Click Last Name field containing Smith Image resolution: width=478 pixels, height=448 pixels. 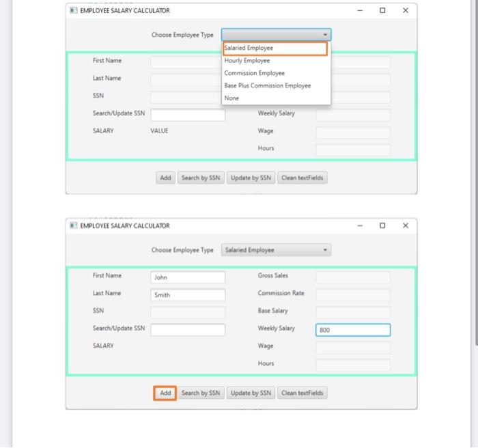188,295
